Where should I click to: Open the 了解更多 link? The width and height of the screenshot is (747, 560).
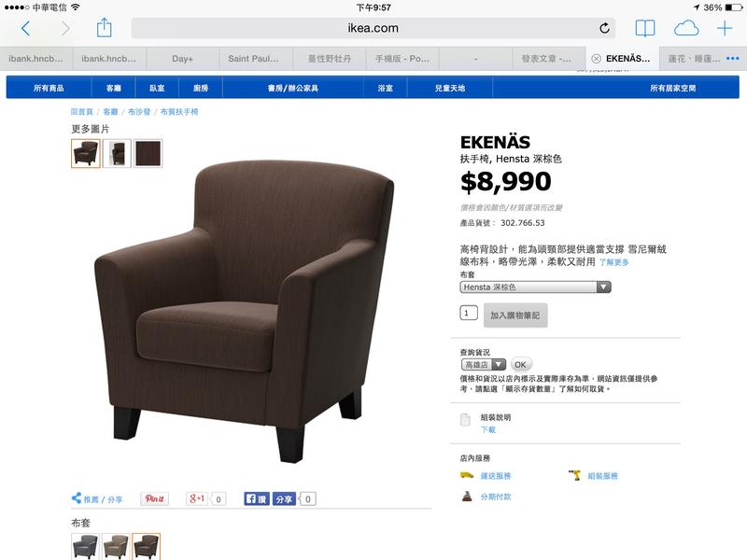pyautogui.click(x=614, y=262)
